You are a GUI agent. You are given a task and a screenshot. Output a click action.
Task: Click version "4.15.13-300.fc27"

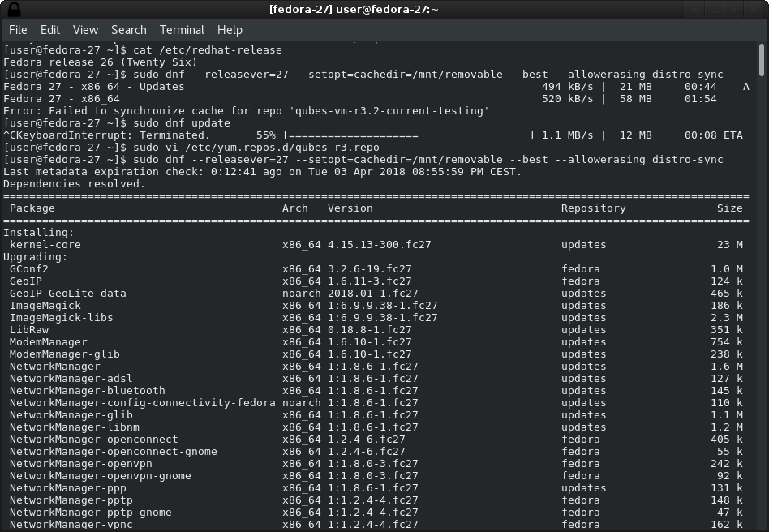tap(379, 245)
